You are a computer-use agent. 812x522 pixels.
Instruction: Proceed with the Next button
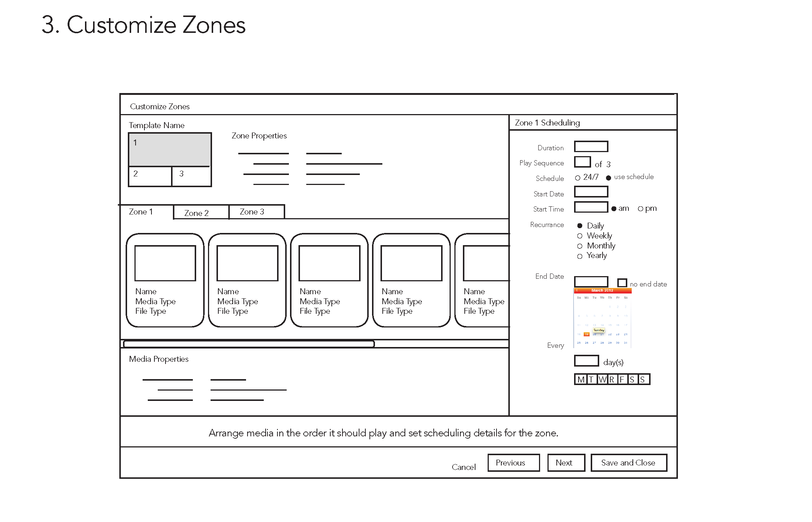[566, 463]
